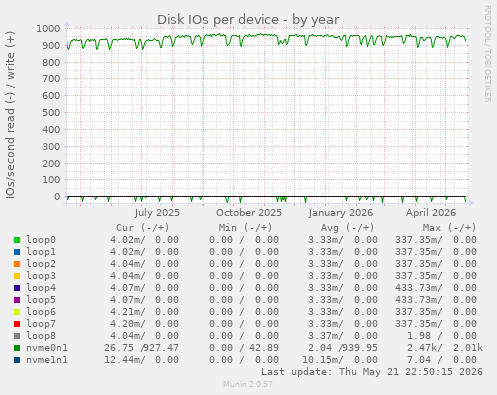The image size is (497, 395).
Task: Click the loop7 red legend swatch
Action: (x=17, y=324)
